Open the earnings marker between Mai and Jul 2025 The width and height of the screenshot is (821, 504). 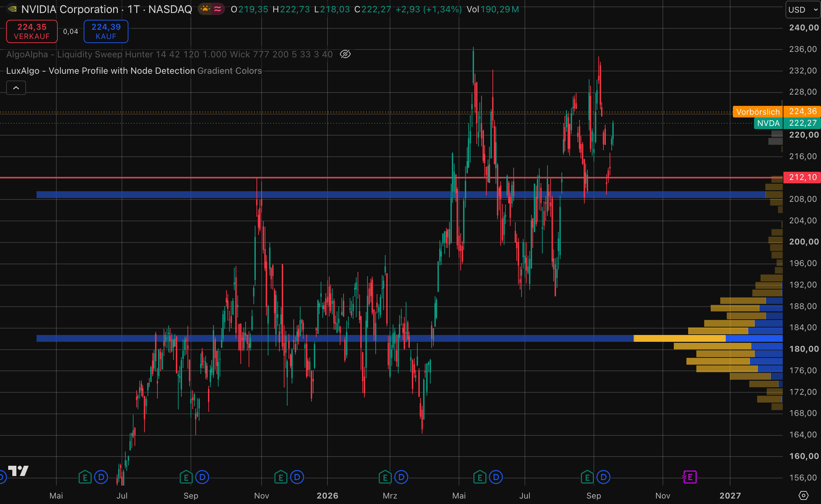tap(85, 477)
